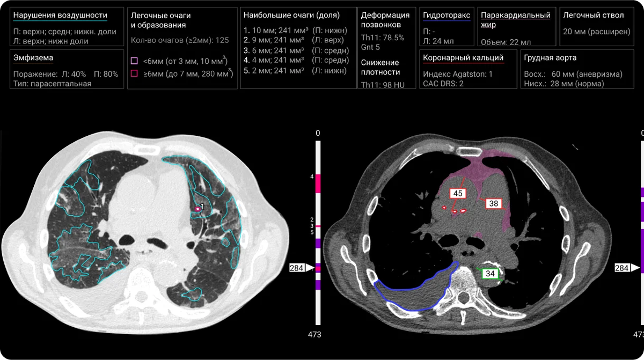Select the Грудная аорта heading
The width and height of the screenshot is (644, 360).
550,58
